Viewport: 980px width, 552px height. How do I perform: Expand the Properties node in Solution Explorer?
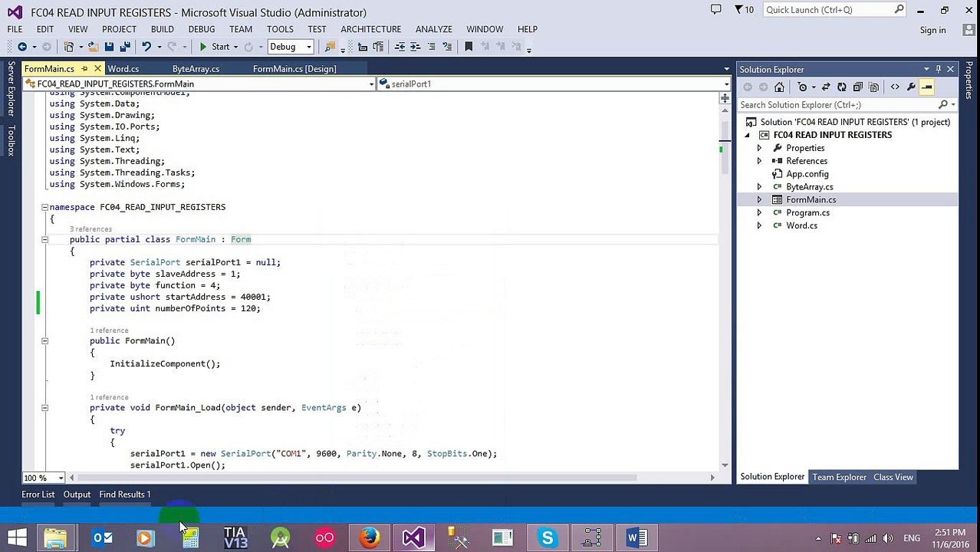click(x=759, y=148)
